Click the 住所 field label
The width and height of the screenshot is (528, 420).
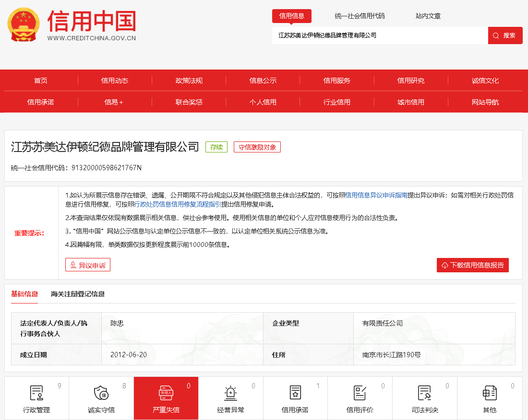tap(279, 355)
